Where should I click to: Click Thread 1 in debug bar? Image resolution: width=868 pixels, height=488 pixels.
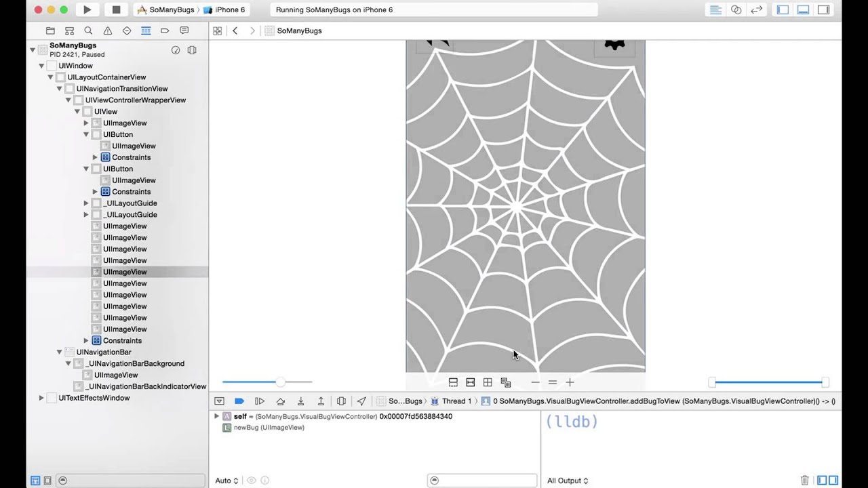[x=451, y=401]
